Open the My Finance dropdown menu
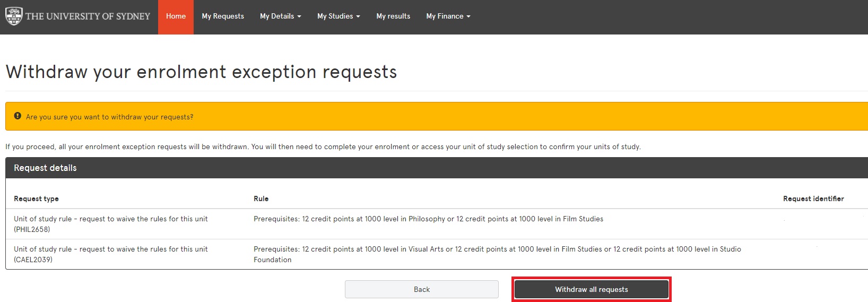This screenshot has height=302, width=868. tap(448, 16)
